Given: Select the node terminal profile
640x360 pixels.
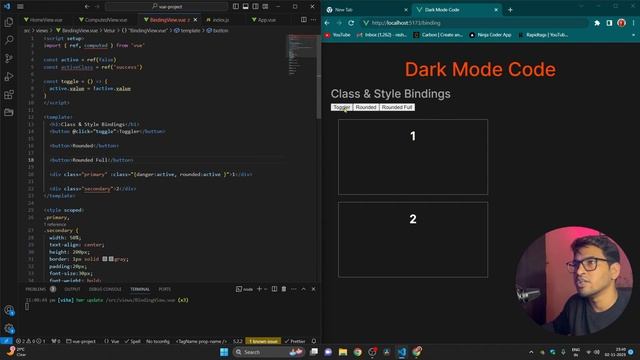Looking at the screenshot, I should [244, 289].
